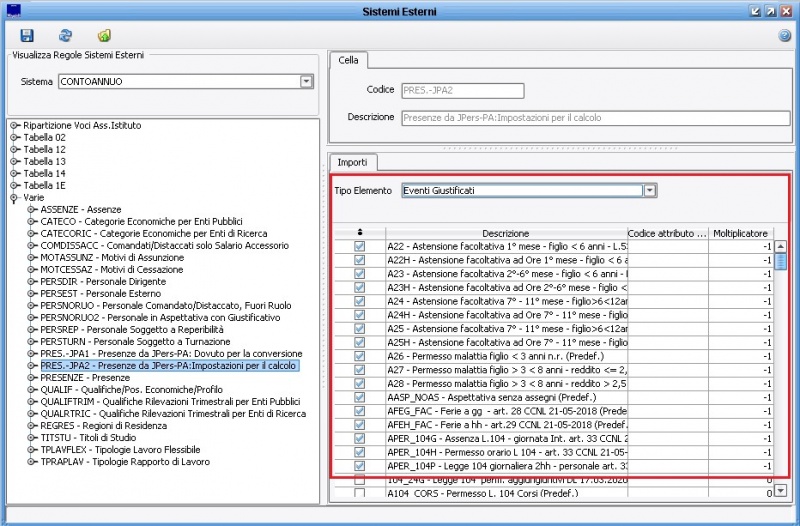800x526 pixels.
Task: Open the Tipo Elemento dropdown arrow
Action: click(x=649, y=190)
